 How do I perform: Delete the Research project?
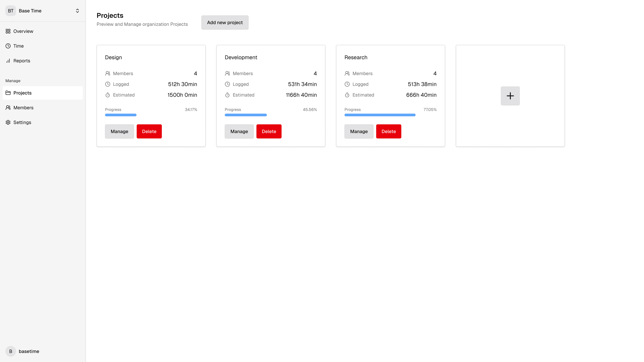[389, 131]
